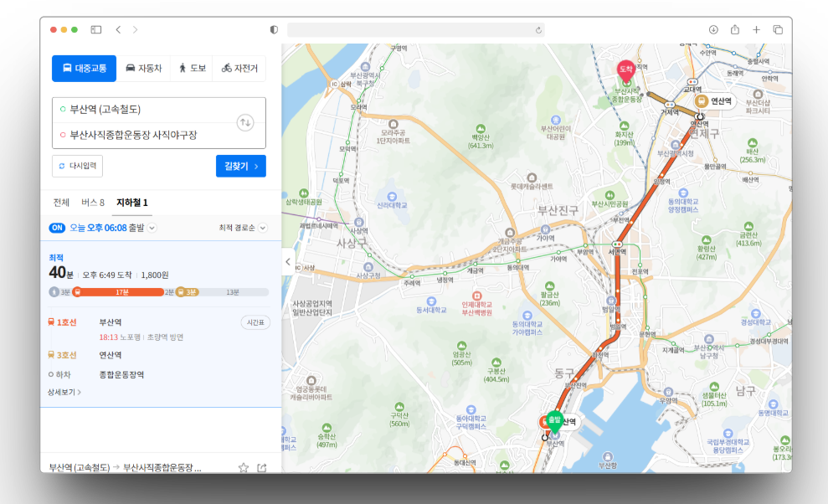The image size is (828, 504).
Task: Toggle the Safari sidebar icon
Action: coord(95,28)
